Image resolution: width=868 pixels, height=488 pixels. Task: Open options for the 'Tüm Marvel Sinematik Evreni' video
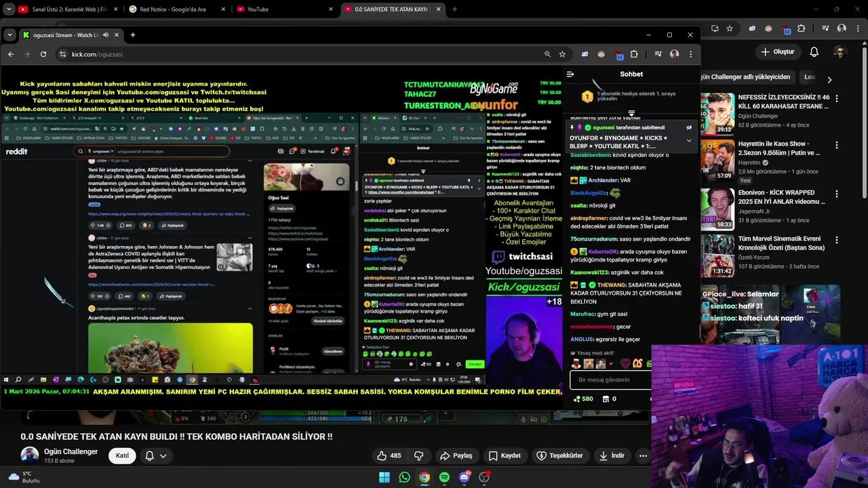click(836, 241)
